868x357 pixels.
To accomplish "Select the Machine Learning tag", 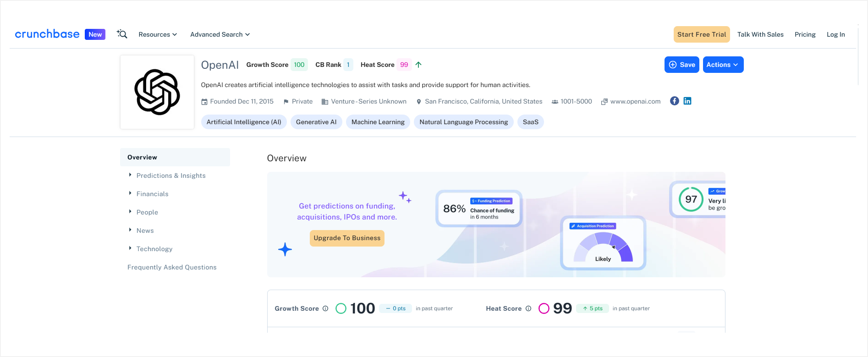I will coord(378,122).
